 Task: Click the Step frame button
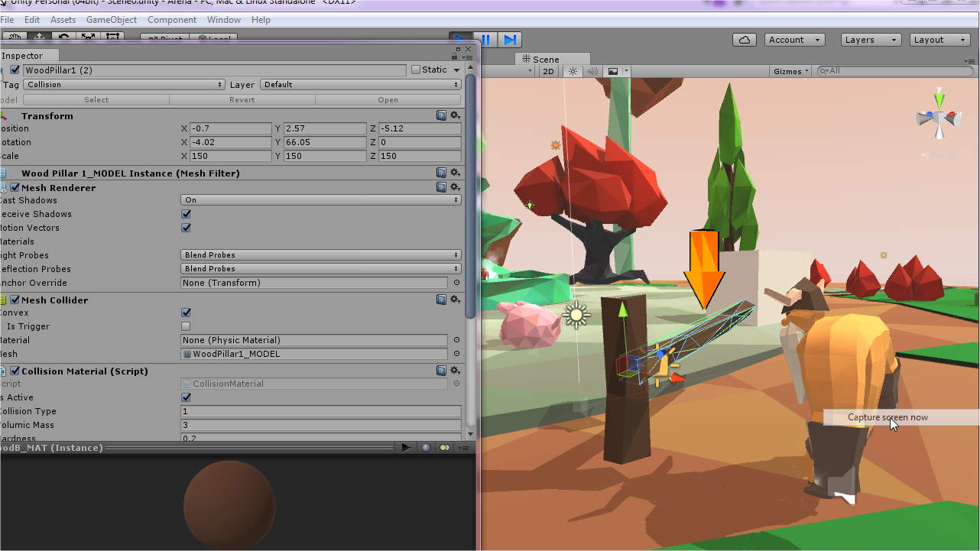click(x=510, y=37)
